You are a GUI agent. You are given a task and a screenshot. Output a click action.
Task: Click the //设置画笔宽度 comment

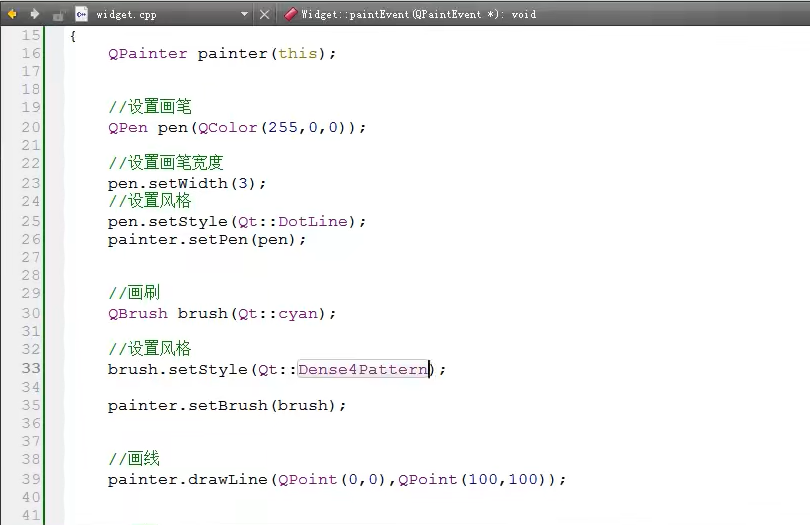(x=166, y=162)
